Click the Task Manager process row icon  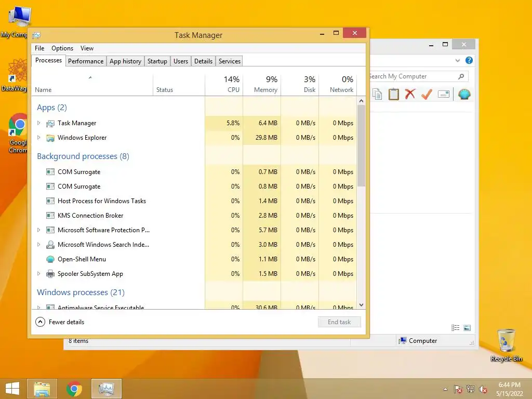(x=50, y=123)
